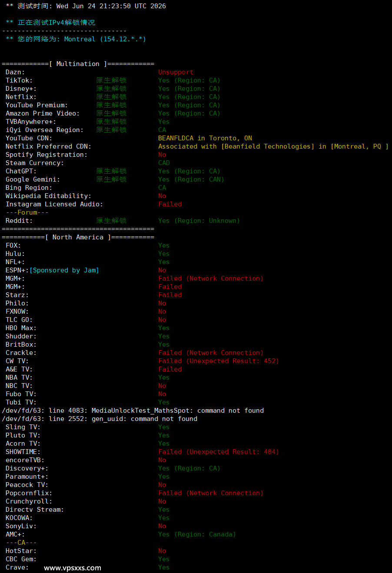Screen dimensions: 392x573
Task: Click the network text "Montreal (154.12.*.*)"
Action: [x=105, y=39]
